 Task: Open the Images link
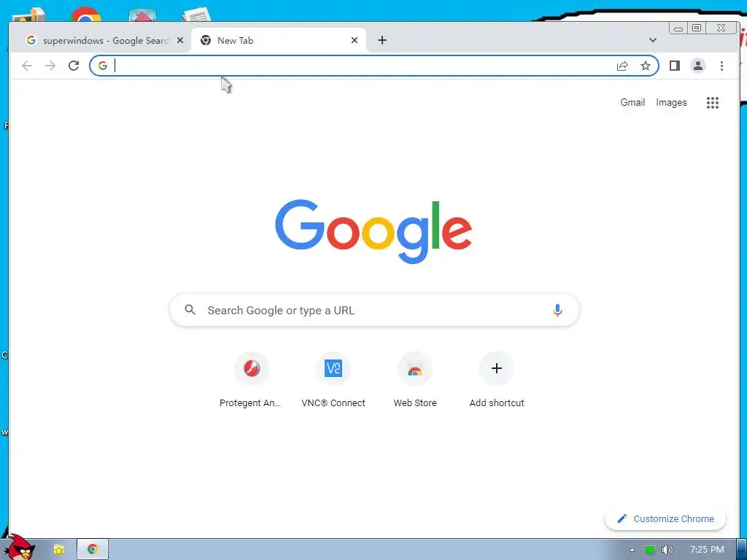671,102
